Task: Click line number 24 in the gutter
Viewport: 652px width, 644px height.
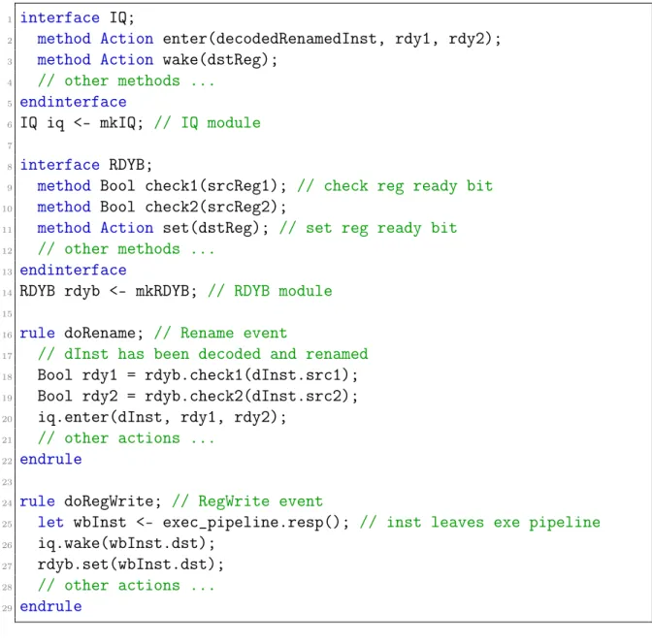Action: click(x=7, y=503)
